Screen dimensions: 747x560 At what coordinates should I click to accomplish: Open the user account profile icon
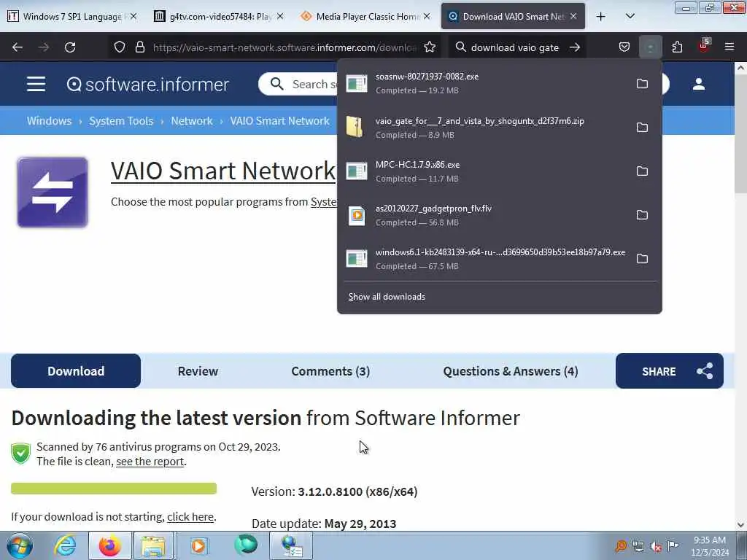[699, 85]
